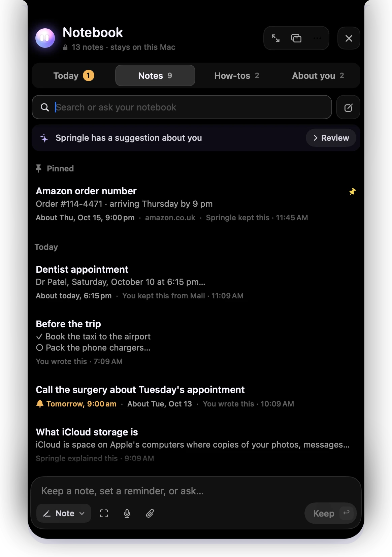
Task: Start voice dictation with the microphone icon
Action: (127, 513)
